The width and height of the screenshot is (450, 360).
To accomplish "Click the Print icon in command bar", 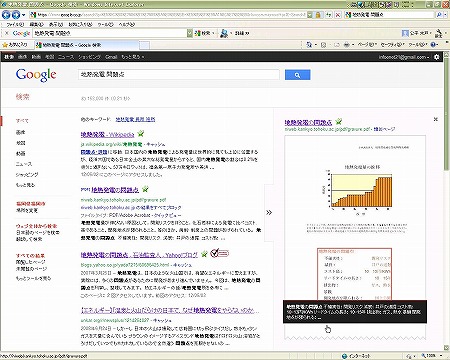I will coord(347,45).
